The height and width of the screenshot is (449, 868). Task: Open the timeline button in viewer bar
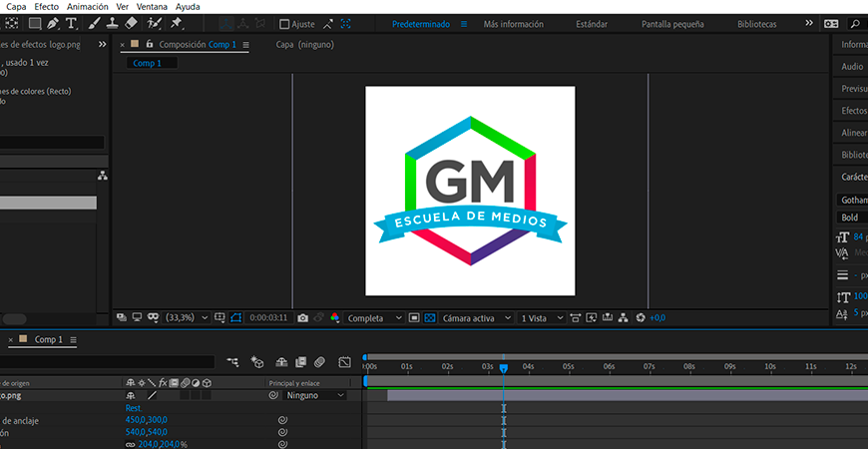608,317
